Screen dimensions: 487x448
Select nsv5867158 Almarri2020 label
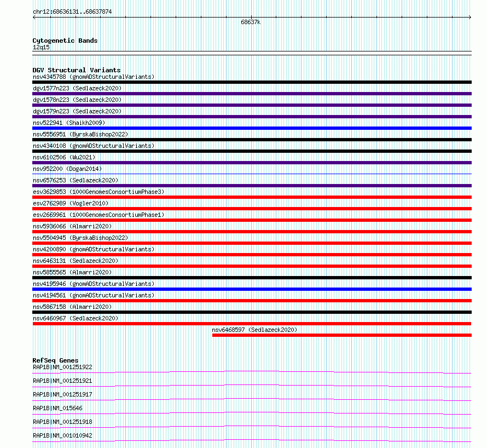click(72, 307)
